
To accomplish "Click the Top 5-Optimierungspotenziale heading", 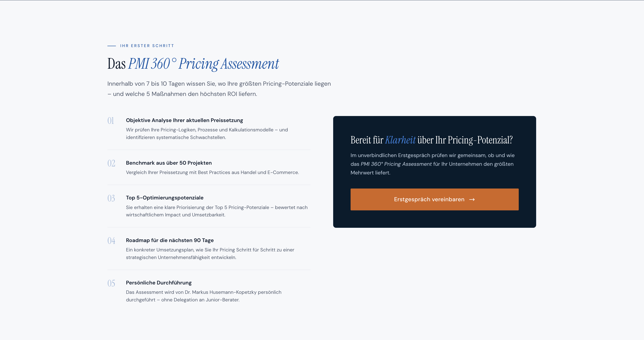I will tap(165, 198).
